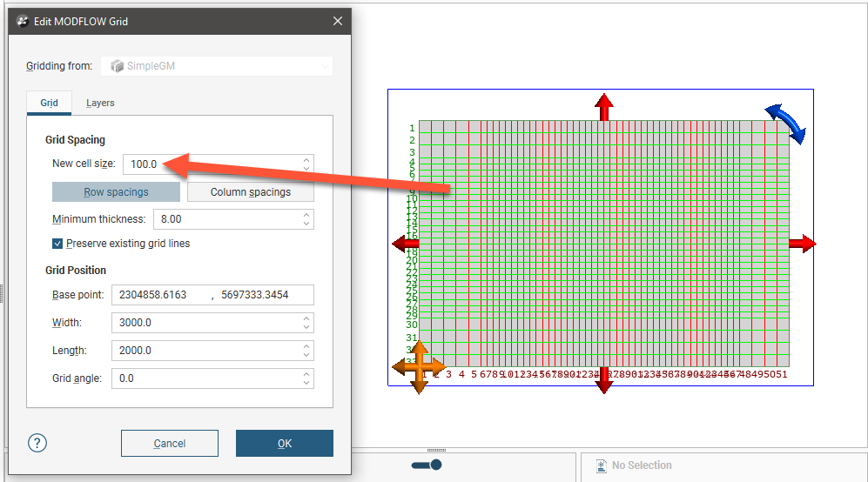Click Base point X value 2304858.6163
Image resolution: width=868 pixels, height=482 pixels.
152,295
